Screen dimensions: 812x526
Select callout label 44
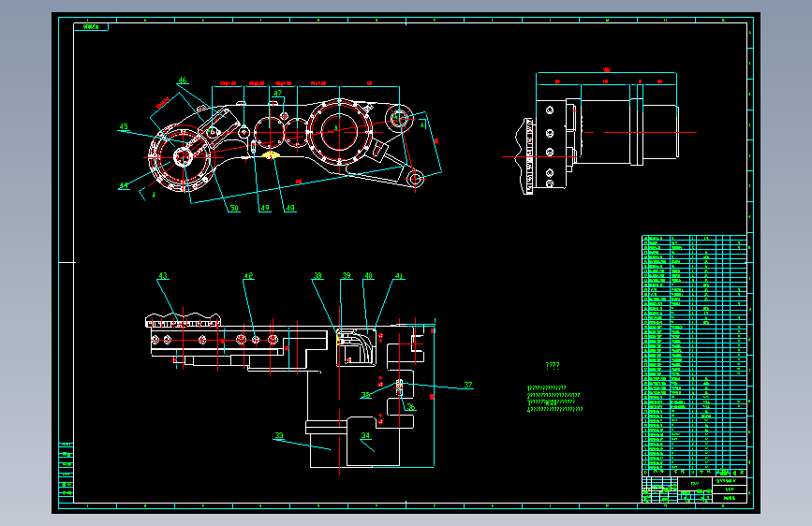[x=124, y=185]
